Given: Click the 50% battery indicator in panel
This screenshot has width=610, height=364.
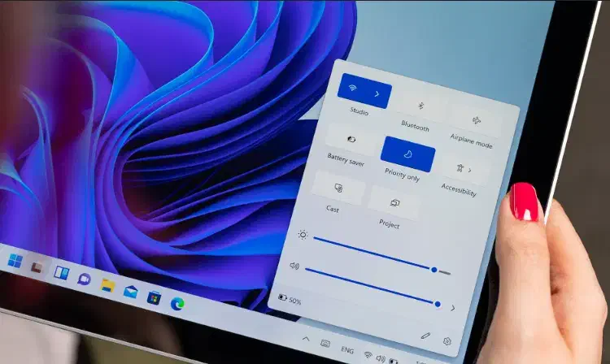Looking at the screenshot, I should click(290, 300).
